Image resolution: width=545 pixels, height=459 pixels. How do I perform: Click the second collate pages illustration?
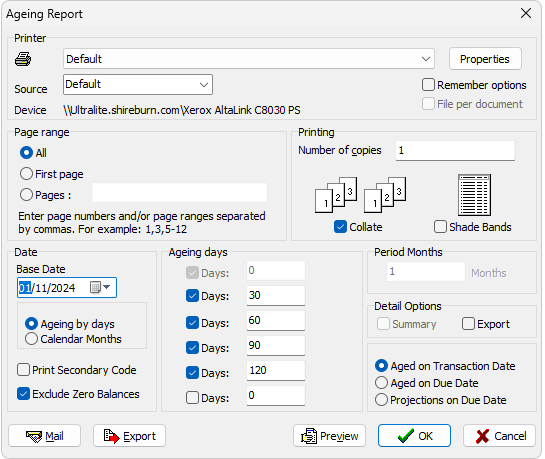385,195
